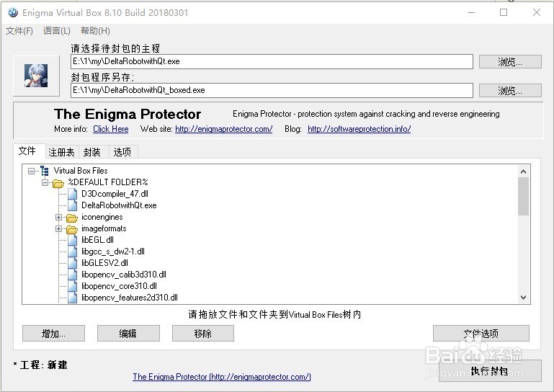
Task: Select libopencv_features2d310.dll in the tree
Action: click(130, 298)
